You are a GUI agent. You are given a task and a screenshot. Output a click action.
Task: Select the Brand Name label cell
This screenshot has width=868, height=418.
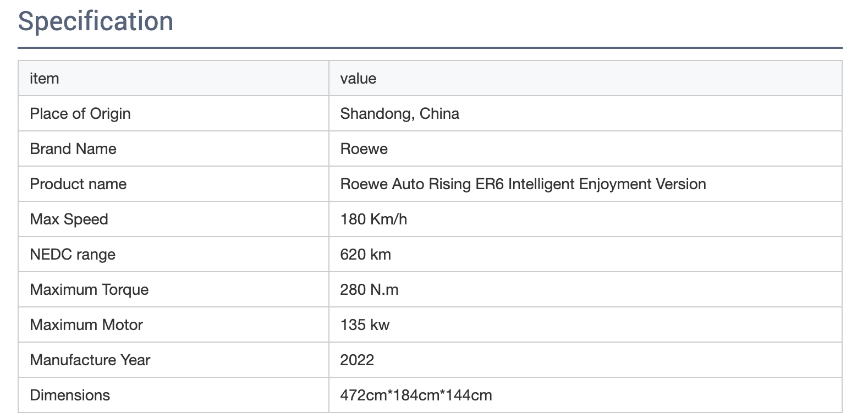coord(73,149)
